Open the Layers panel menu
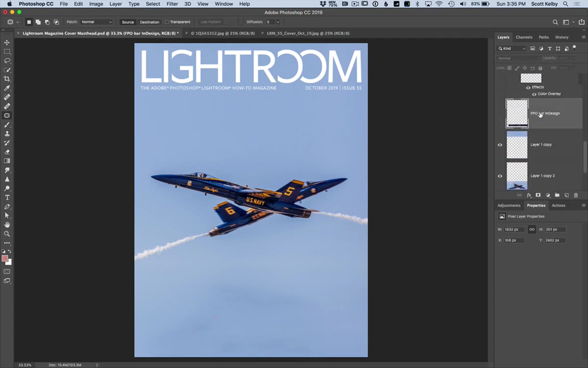 583,37
